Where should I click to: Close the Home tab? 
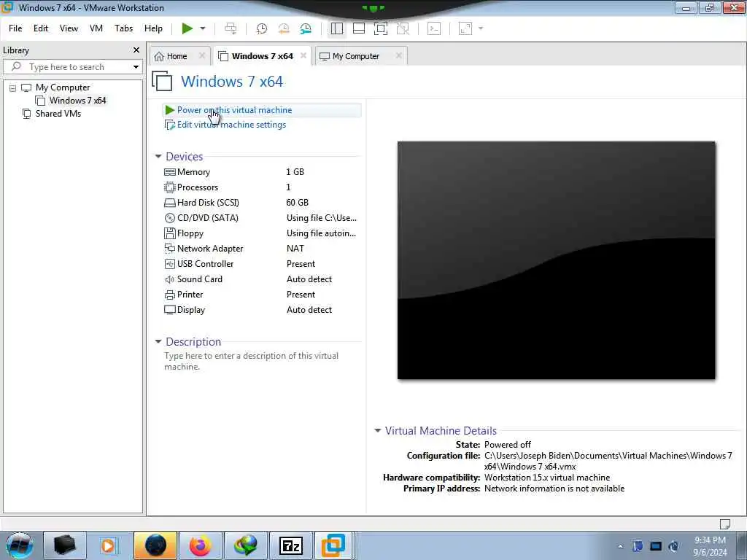tap(201, 55)
